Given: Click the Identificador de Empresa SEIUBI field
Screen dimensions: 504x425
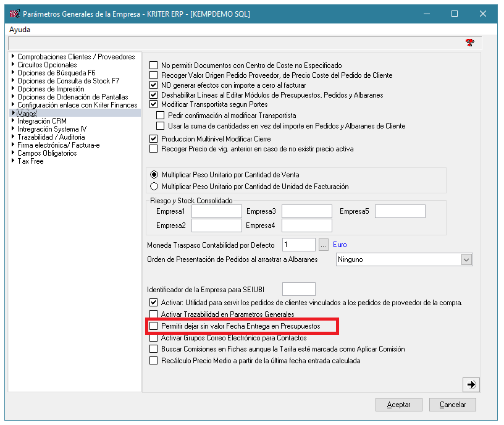Looking at the screenshot, I should [x=298, y=289].
